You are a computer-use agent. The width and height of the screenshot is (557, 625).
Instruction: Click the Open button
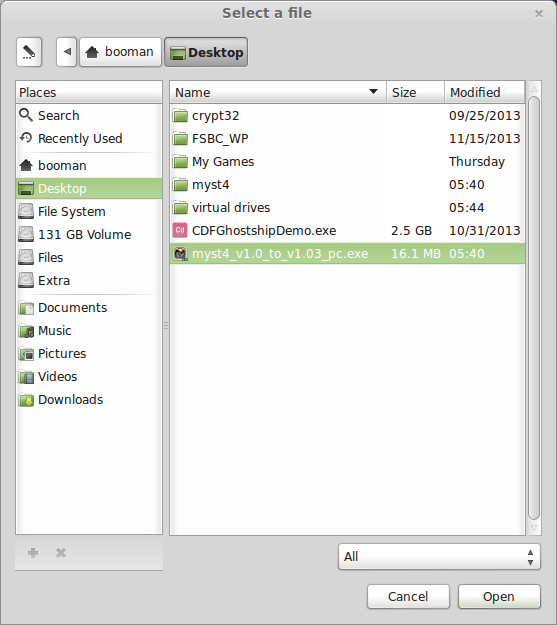pyautogui.click(x=499, y=597)
